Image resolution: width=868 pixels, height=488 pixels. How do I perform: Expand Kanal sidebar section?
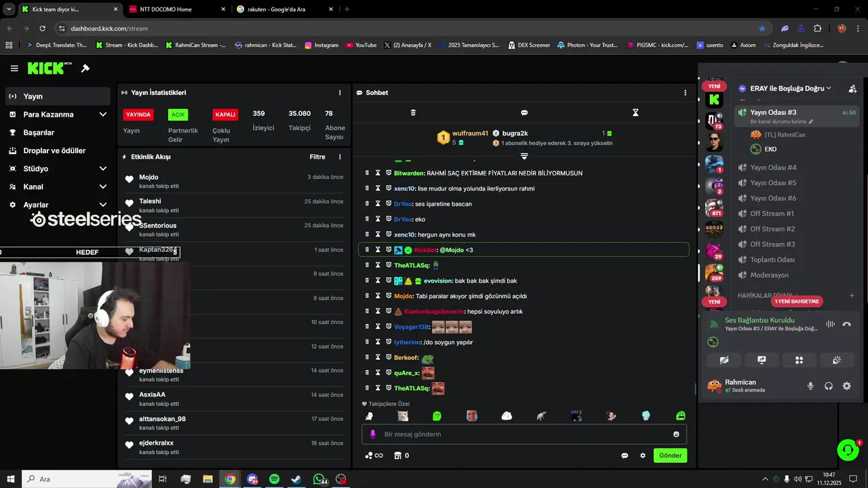(x=103, y=186)
